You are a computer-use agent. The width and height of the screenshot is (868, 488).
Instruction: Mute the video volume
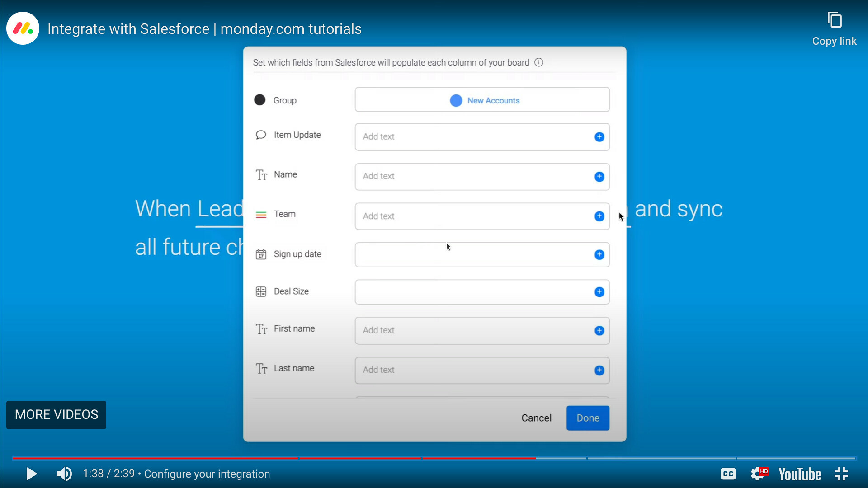(64, 474)
